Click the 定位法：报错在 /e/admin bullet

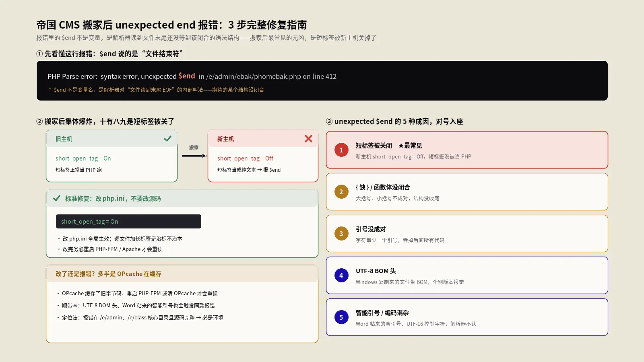pos(140,318)
